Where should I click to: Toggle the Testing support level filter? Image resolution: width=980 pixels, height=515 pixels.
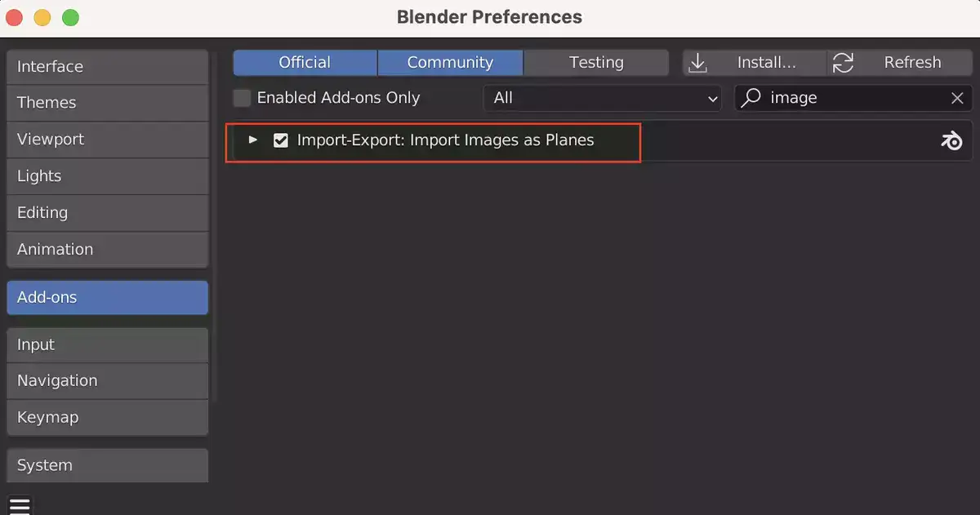(x=596, y=63)
